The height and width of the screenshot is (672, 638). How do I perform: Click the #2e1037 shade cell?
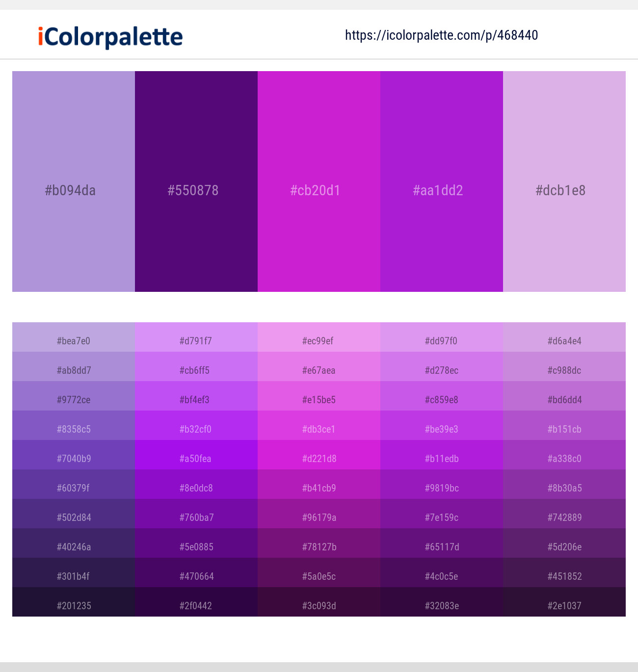564,602
